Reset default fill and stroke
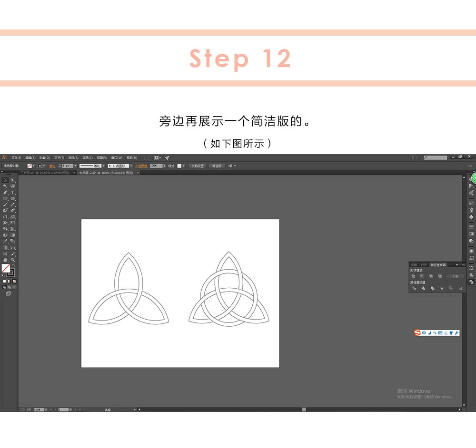 [x=3, y=275]
